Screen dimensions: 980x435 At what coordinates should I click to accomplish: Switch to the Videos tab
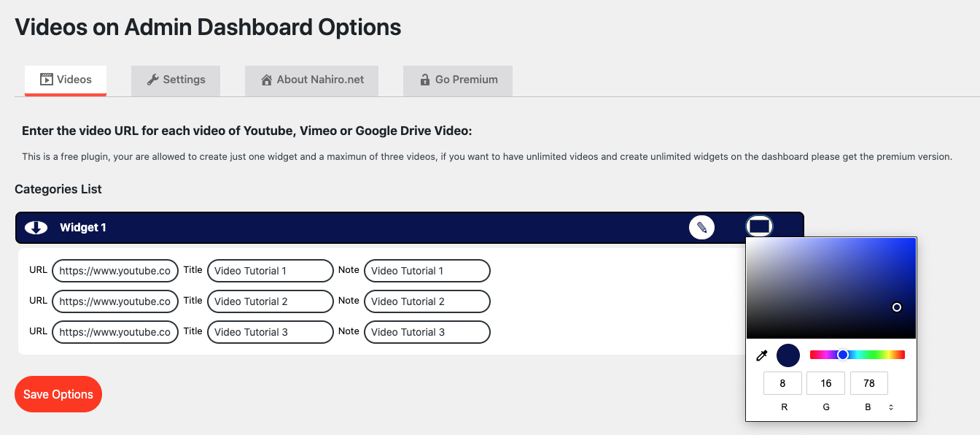click(x=66, y=80)
